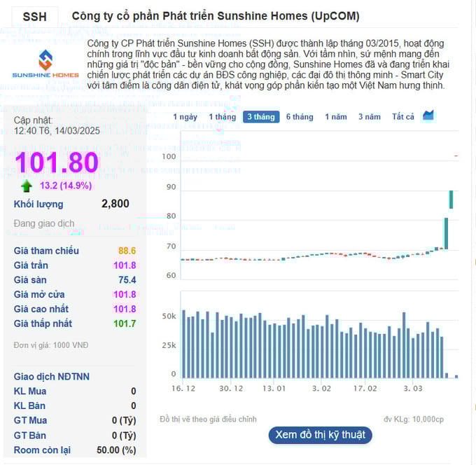Switch chart to 1 năm range

(x=335, y=117)
